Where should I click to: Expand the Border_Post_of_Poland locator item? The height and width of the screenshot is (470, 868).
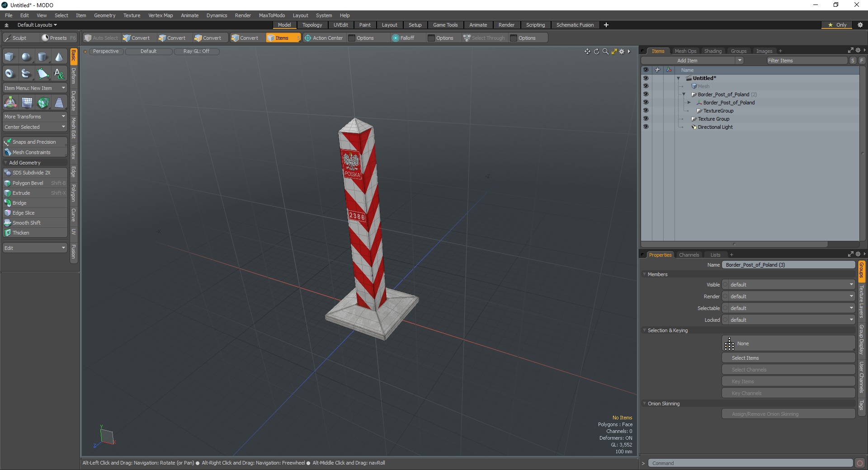[689, 103]
